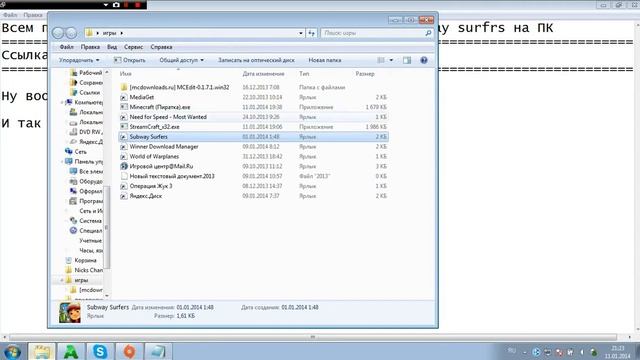Sort by Дата изменения column header
Screen dimensions: 640x360
263,74
